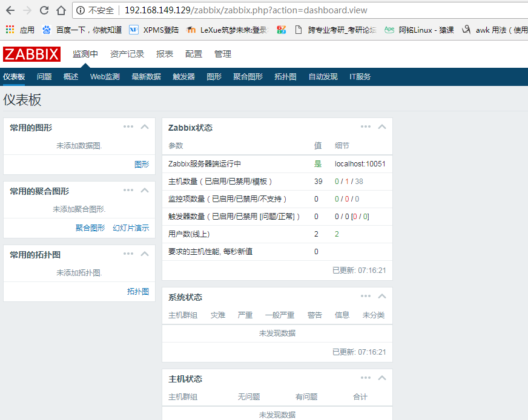Collapse the 主机状态 widget
Image resolution: width=528 pixels, height=420 pixels.
point(382,378)
